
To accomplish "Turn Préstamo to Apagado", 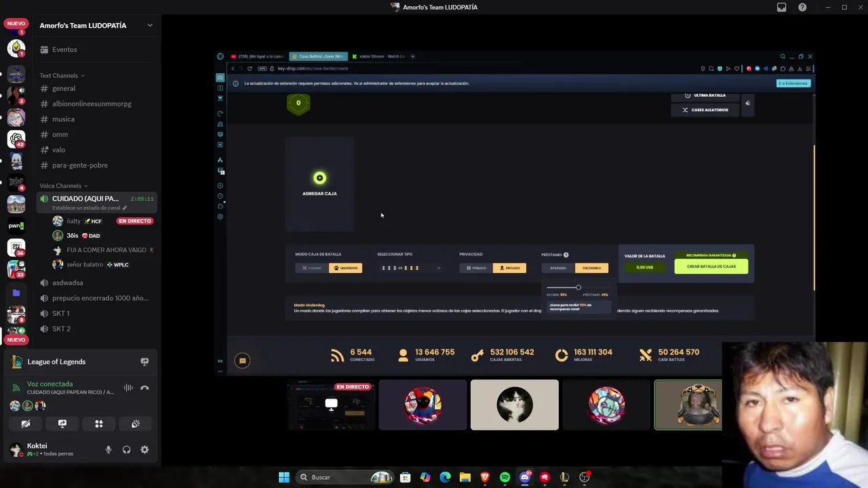I will point(558,268).
